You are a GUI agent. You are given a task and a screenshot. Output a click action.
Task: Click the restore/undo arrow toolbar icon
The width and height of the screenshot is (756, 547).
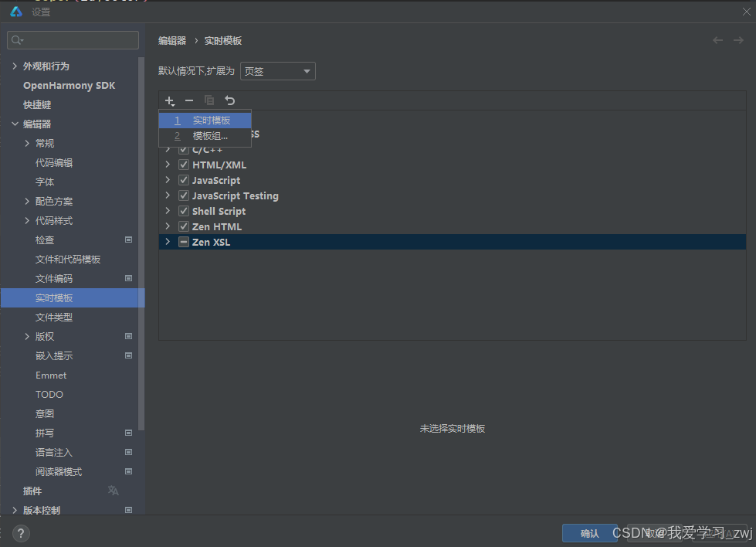[x=229, y=100]
